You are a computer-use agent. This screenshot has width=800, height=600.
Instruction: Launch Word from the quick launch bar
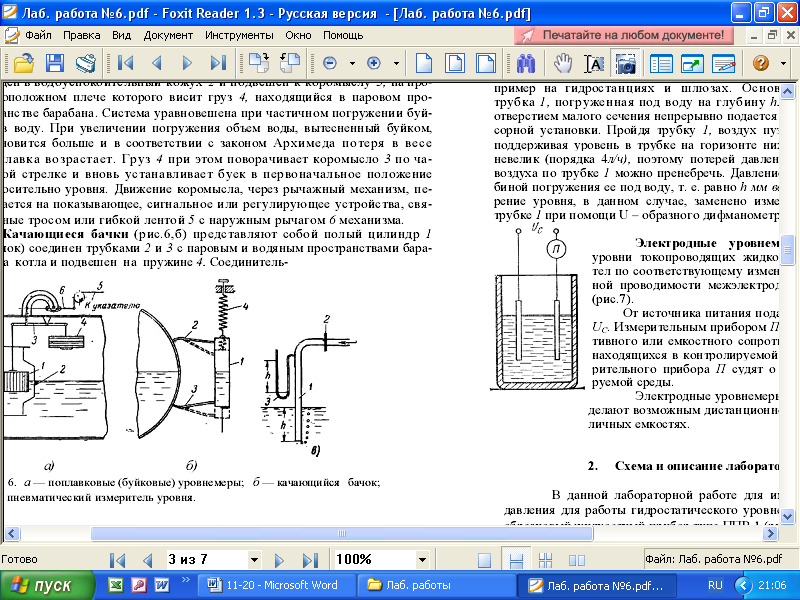pos(161,585)
